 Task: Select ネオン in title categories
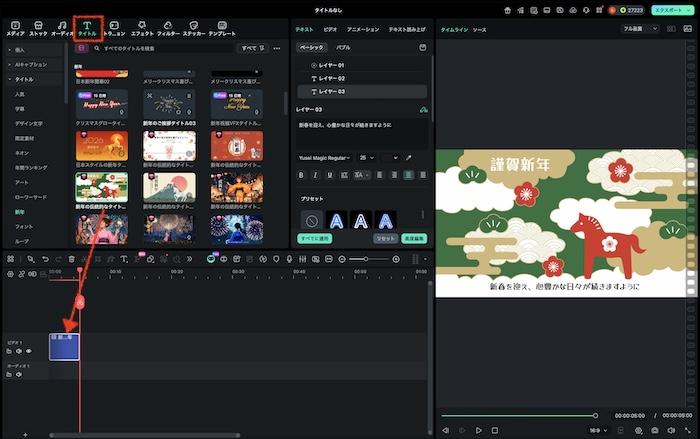22,153
